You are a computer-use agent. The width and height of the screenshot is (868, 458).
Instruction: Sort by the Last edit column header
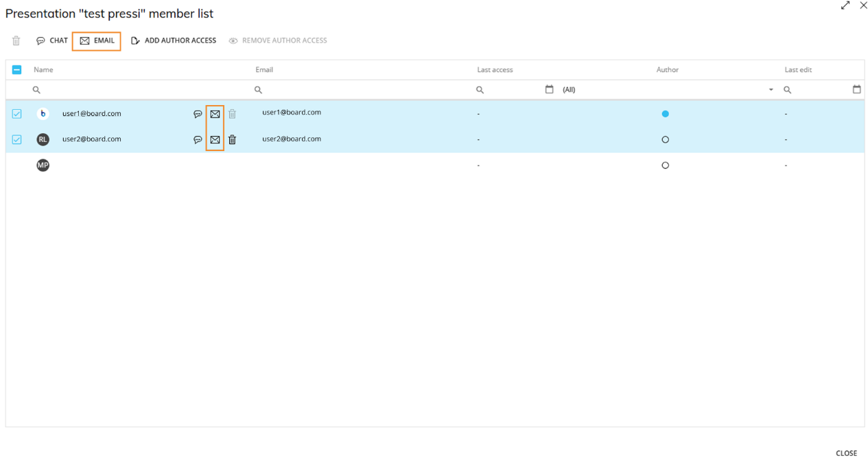coord(798,70)
